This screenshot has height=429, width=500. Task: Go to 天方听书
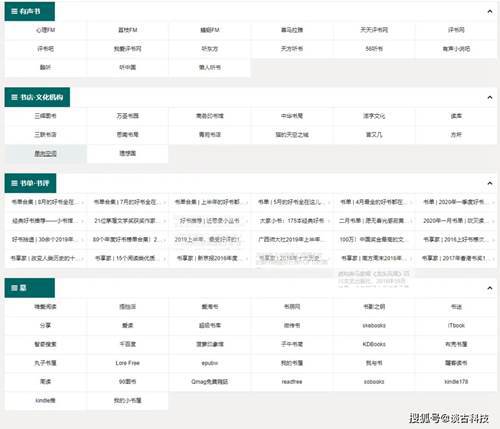click(x=292, y=49)
